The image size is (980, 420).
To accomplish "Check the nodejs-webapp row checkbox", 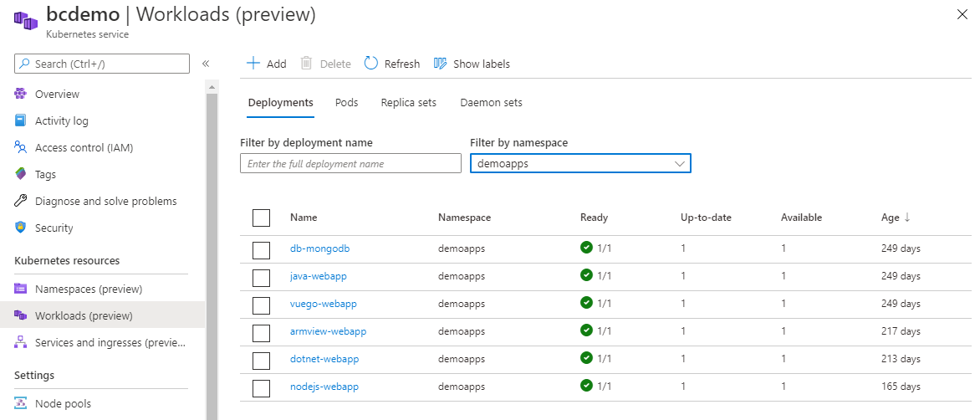I will pyautogui.click(x=261, y=387).
